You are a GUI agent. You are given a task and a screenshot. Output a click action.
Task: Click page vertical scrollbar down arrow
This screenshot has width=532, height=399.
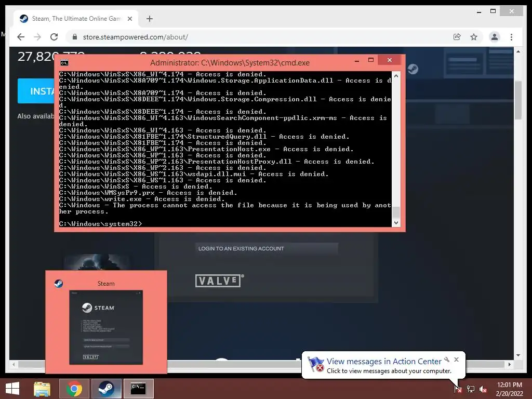(x=518, y=355)
